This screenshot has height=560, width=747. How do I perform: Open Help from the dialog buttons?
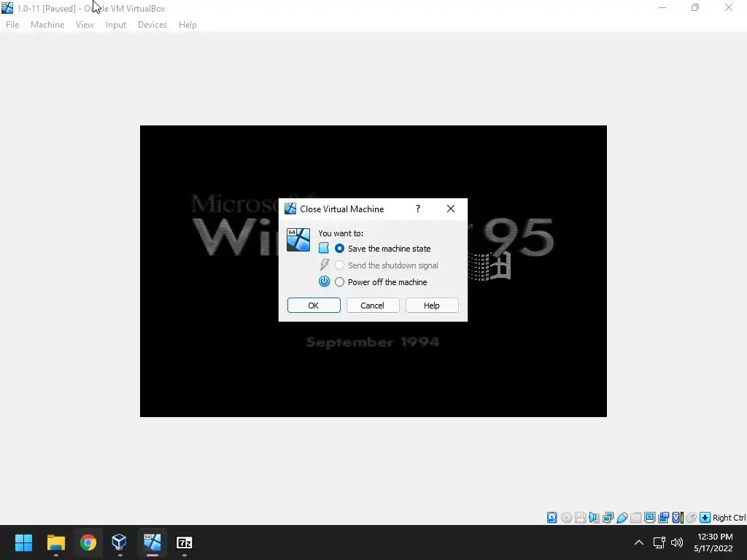(432, 306)
